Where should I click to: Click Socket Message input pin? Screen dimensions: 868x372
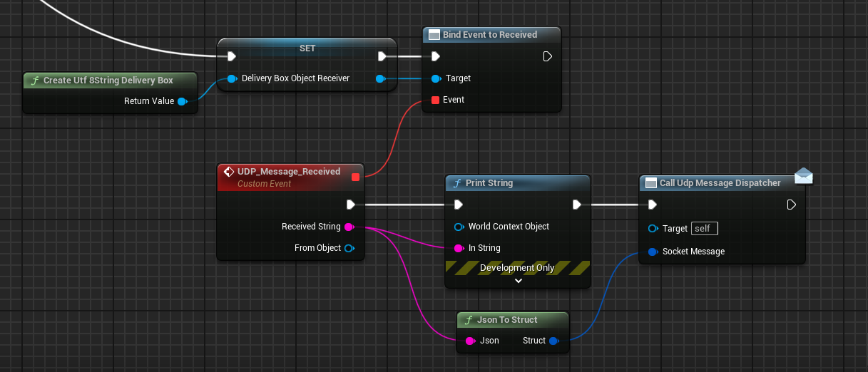pos(653,252)
